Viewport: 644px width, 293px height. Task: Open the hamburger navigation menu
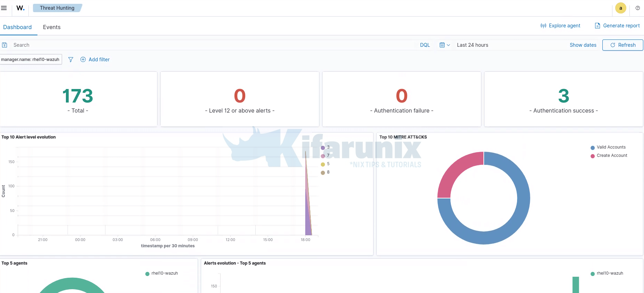tap(4, 8)
